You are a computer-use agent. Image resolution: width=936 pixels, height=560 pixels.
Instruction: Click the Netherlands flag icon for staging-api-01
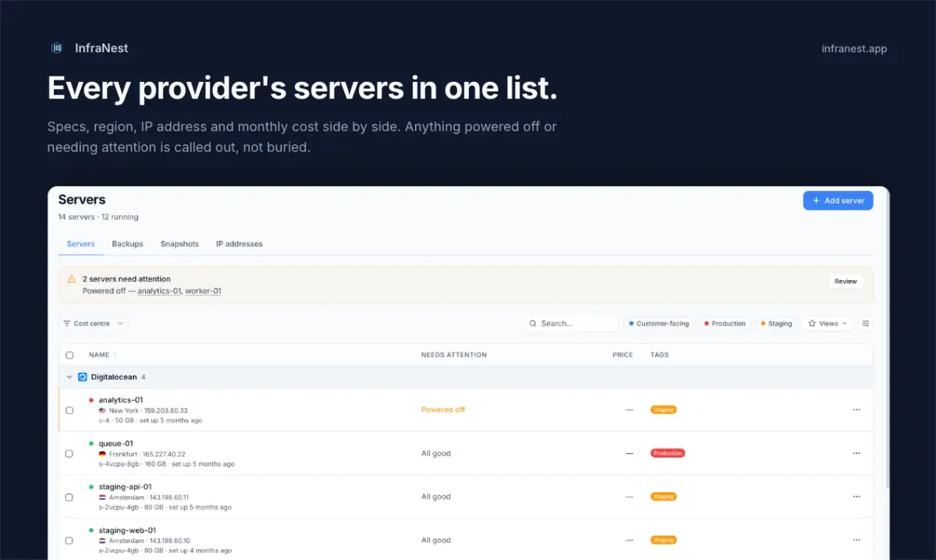[x=102, y=497]
